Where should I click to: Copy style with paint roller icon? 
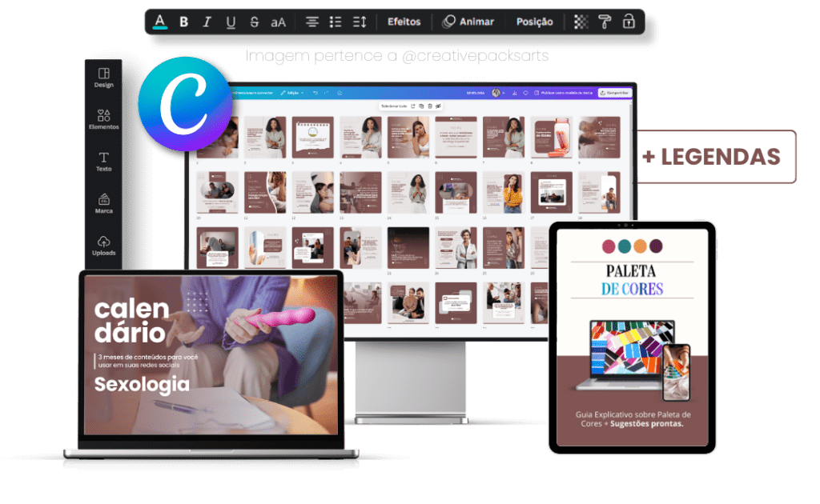point(605,22)
